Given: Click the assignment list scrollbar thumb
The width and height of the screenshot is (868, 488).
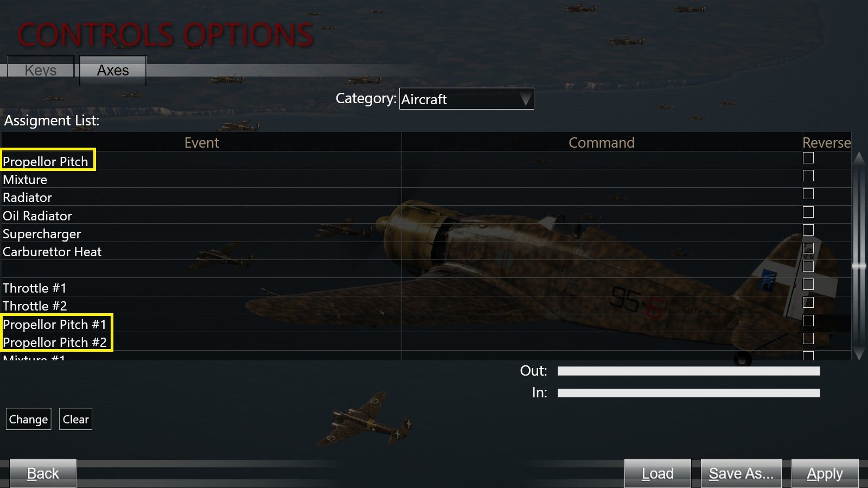Looking at the screenshot, I should point(859,265).
